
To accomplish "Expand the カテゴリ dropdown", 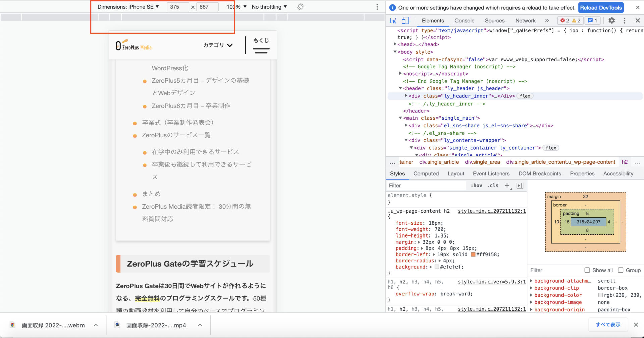I will coord(218,45).
